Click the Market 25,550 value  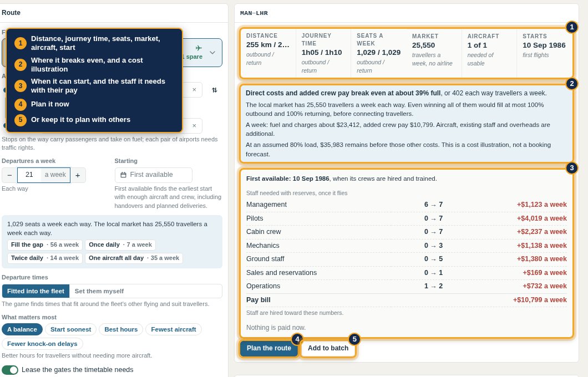pyautogui.click(x=423, y=45)
